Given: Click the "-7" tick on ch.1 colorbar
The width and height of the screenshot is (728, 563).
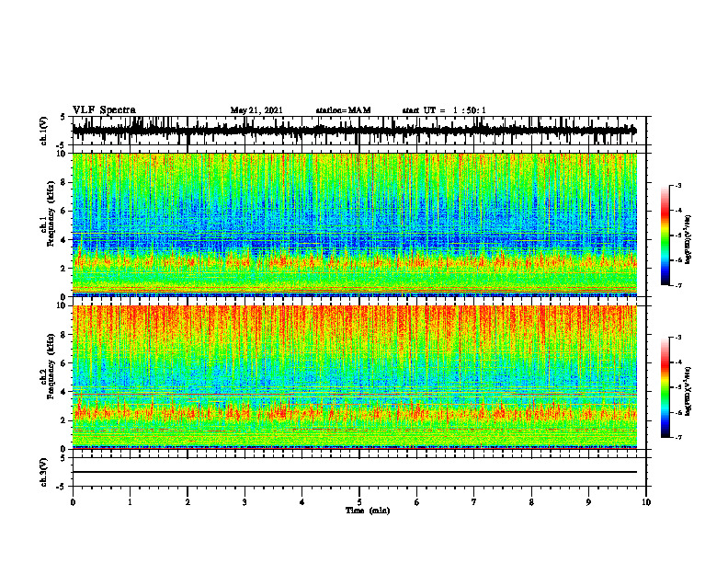Looking at the screenshot, I should (678, 285).
